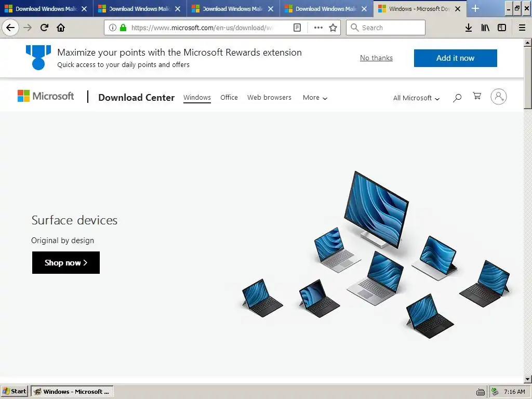This screenshot has width=532, height=399.
Task: Click the Windows - Microsoft taskbar button
Action: tap(72, 392)
